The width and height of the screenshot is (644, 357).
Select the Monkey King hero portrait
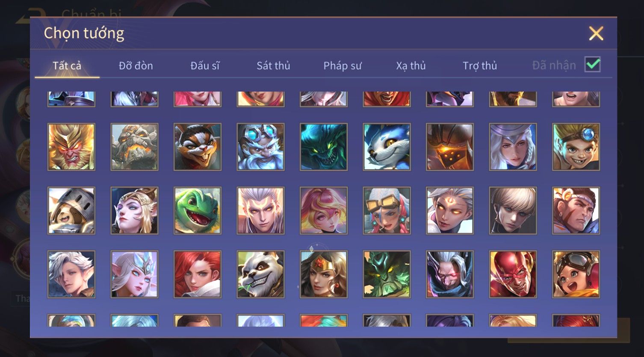tap(71, 147)
